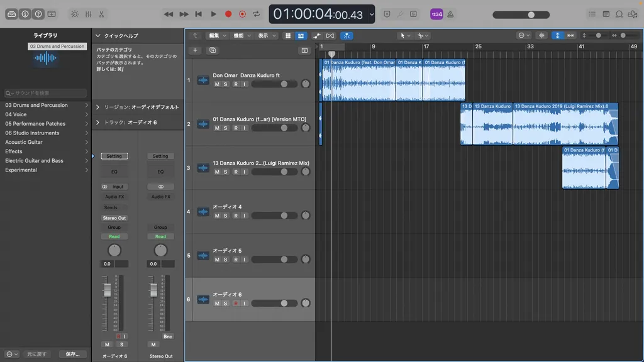Toggle the Cycle loop mode

point(257,14)
